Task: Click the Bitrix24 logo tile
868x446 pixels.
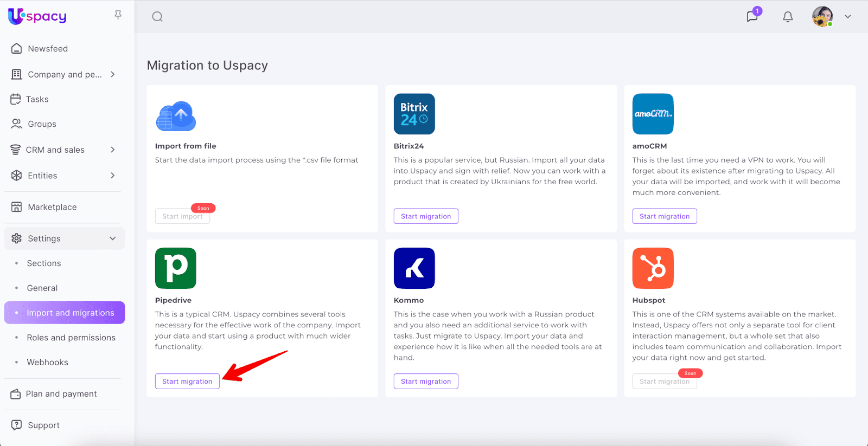Action: [x=414, y=114]
